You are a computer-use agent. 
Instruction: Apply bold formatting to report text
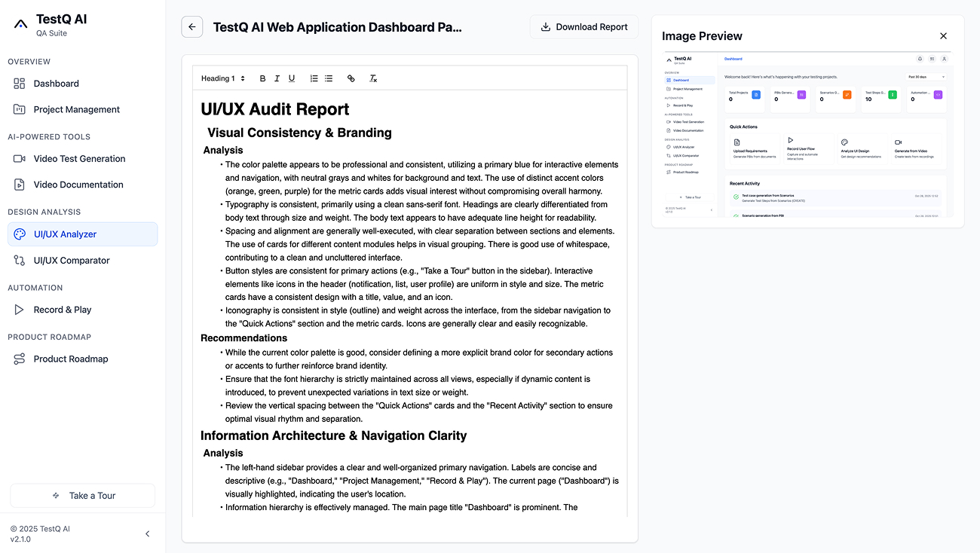[x=262, y=78]
